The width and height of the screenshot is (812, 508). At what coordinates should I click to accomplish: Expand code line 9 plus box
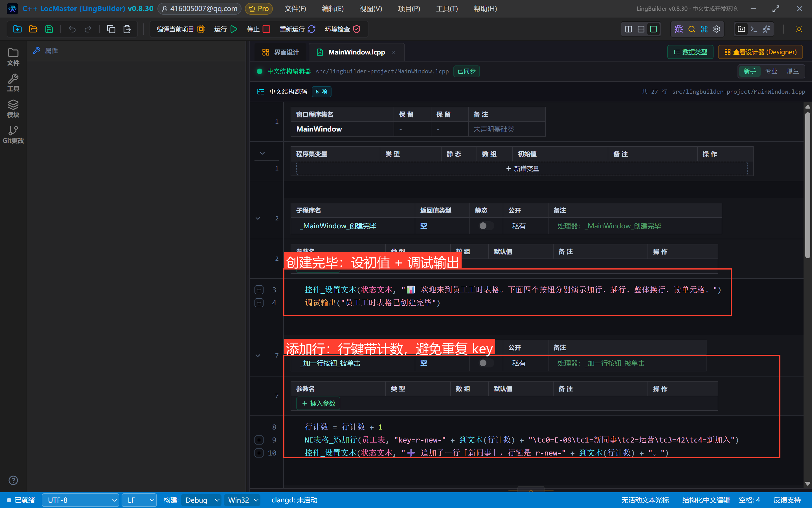pyautogui.click(x=259, y=440)
